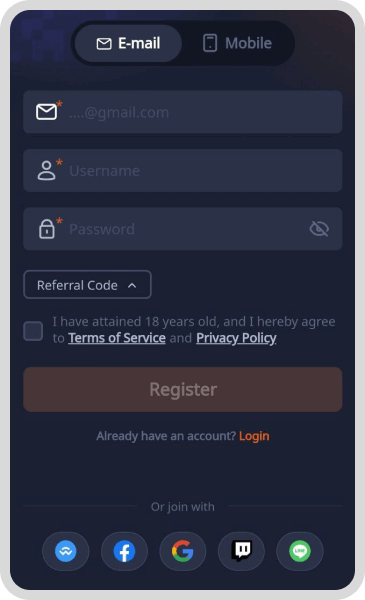
Task: Click the padlock icon beside Password
Action: pyautogui.click(x=47, y=229)
